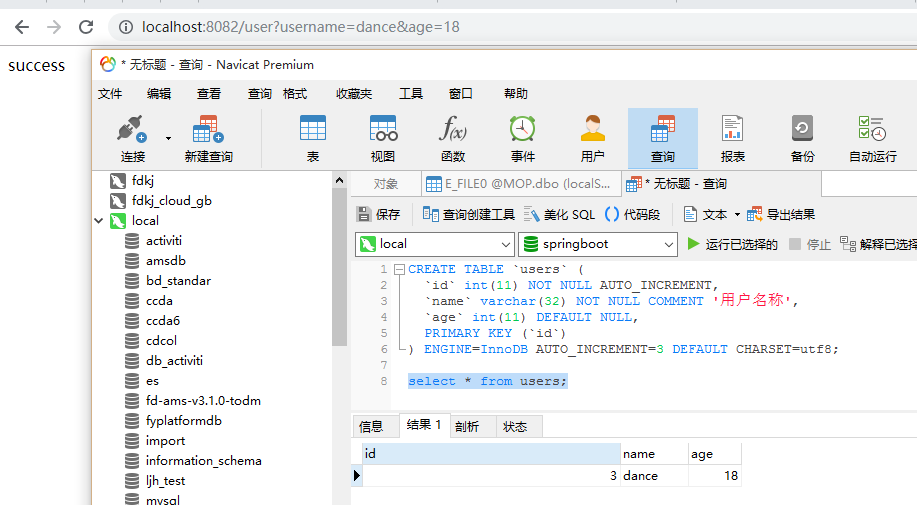
Task: Open the 文件 menu
Action: [x=110, y=94]
